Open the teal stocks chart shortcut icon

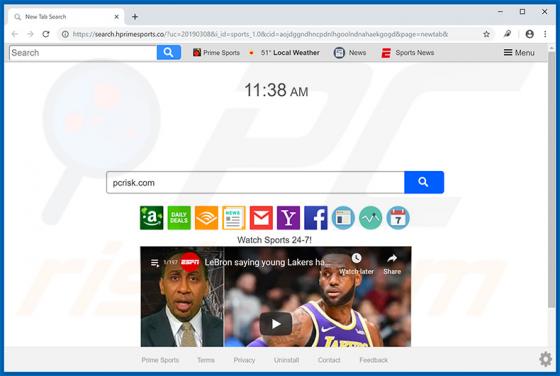[370, 218]
